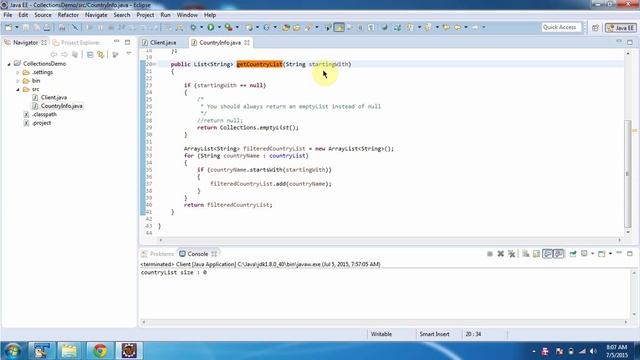Click the Run Last Tool (external tools) icon
Viewport: 640px width, 360px height.
[x=229, y=27]
